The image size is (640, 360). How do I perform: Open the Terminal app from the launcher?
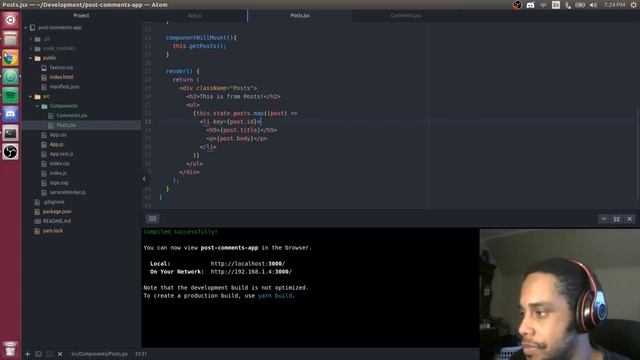coord(10,133)
